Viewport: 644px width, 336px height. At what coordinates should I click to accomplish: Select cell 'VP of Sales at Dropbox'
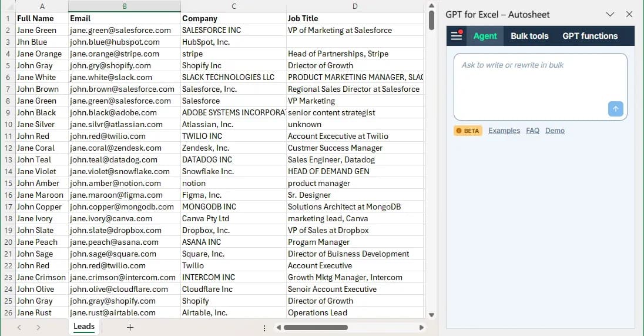coord(355,230)
